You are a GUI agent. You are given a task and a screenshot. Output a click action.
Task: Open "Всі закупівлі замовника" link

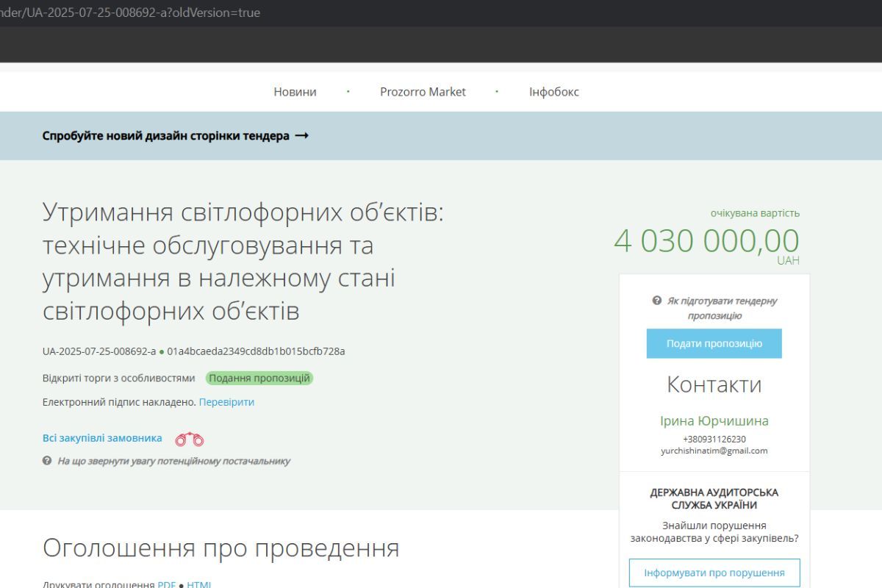(x=101, y=437)
